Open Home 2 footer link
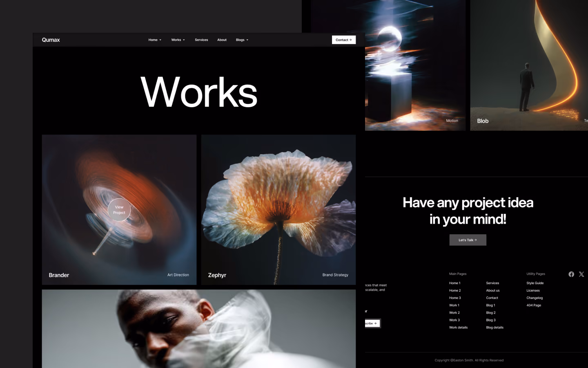The width and height of the screenshot is (588, 368). tap(455, 290)
